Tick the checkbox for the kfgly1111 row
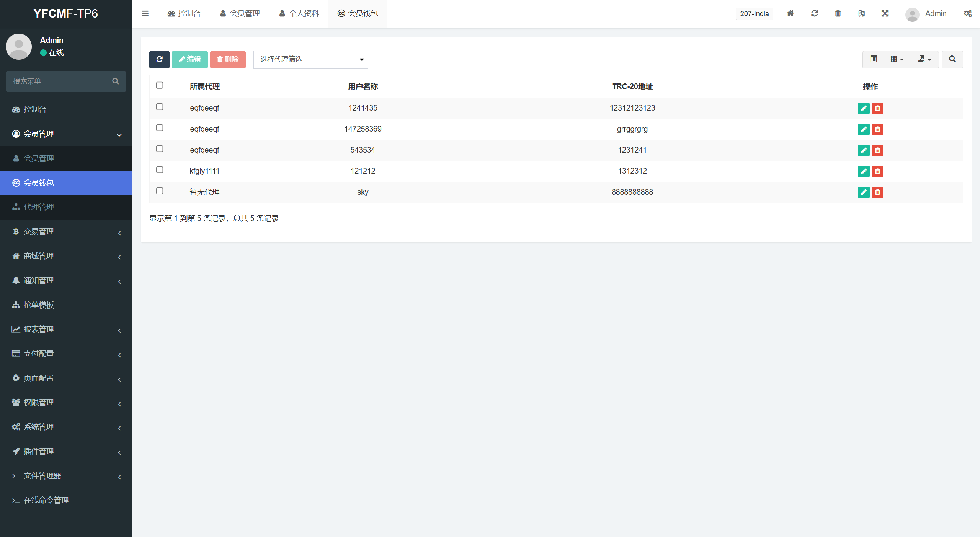Screen dimensions: 980x537 pos(160,170)
